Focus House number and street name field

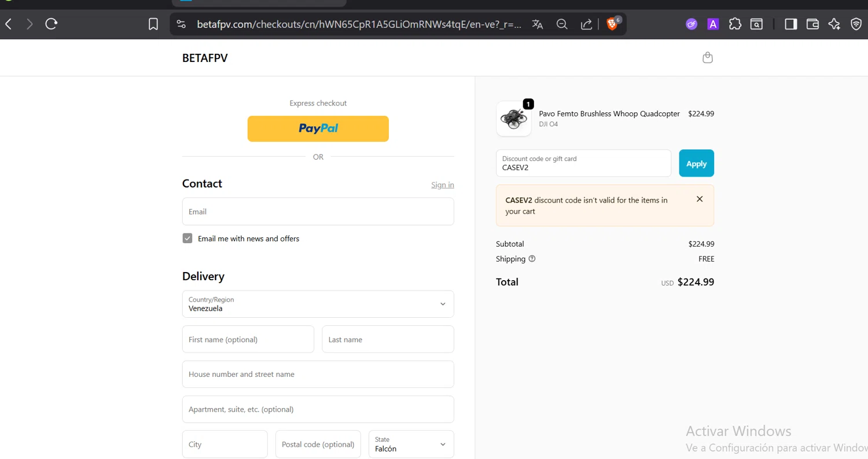tap(318, 374)
